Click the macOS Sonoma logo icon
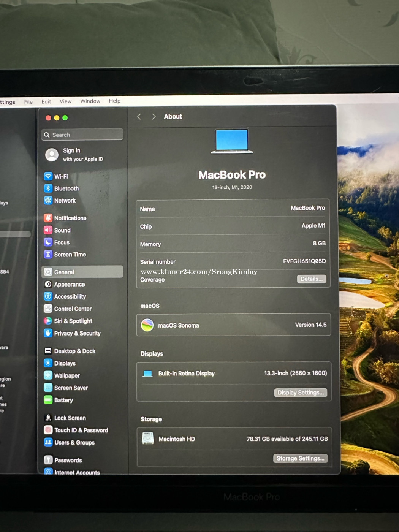Viewport: 399px width, 532px height. pyautogui.click(x=147, y=325)
